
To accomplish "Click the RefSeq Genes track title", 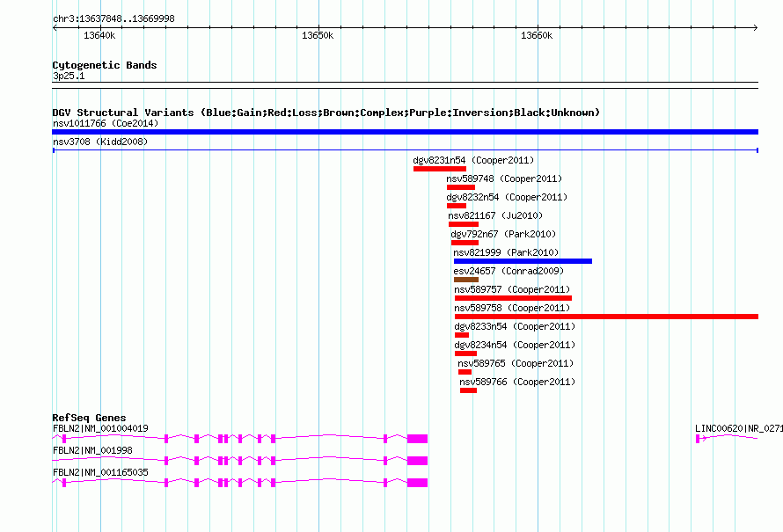I will click(89, 418).
